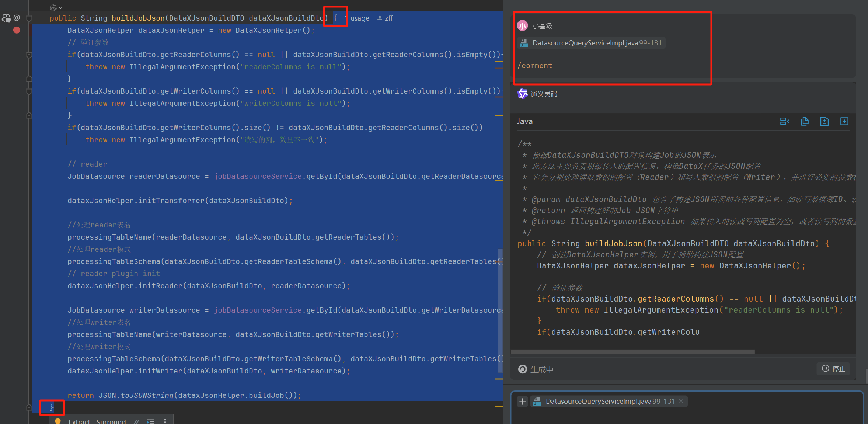Viewport: 868px width, 424px height.
Task: Click the plus icon to add context
Action: pyautogui.click(x=522, y=402)
